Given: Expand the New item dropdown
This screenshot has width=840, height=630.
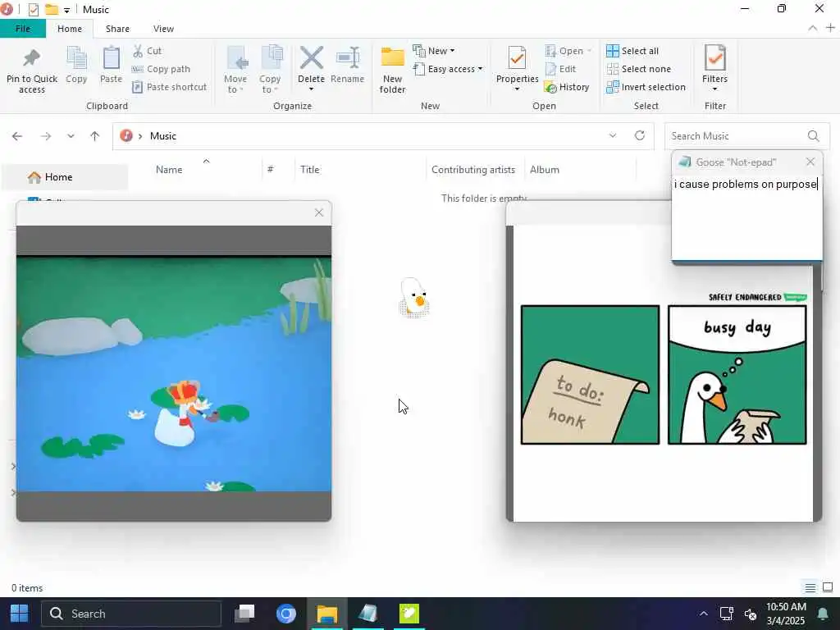Looking at the screenshot, I should (x=434, y=51).
